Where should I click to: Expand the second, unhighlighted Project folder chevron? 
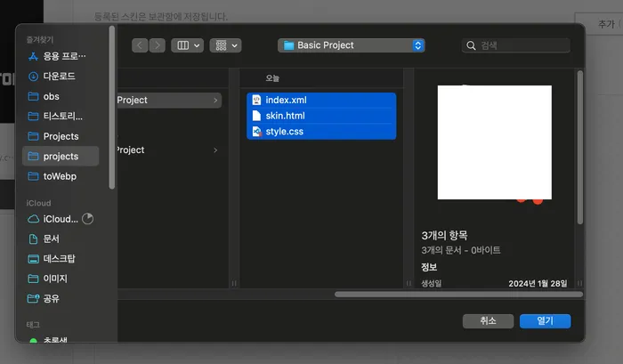tap(215, 150)
